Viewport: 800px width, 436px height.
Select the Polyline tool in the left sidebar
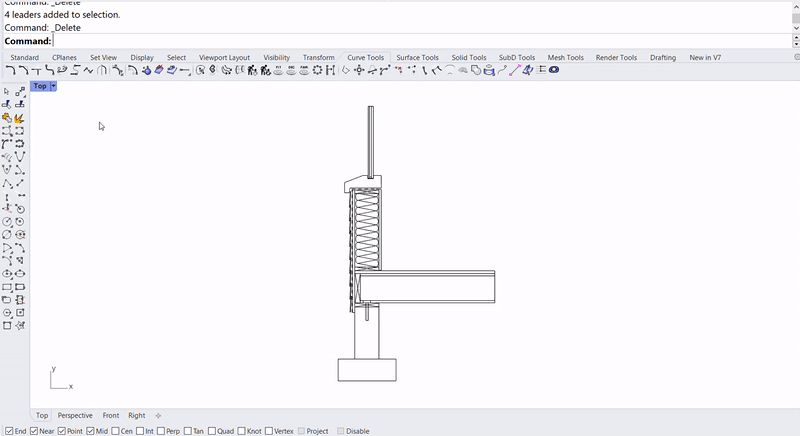[x=7, y=183]
